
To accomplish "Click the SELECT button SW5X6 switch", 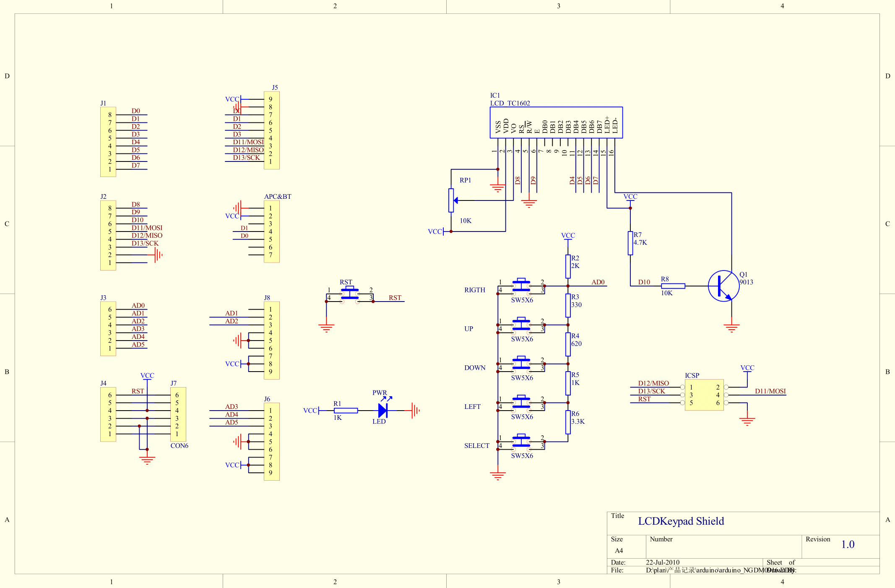I will [521, 442].
